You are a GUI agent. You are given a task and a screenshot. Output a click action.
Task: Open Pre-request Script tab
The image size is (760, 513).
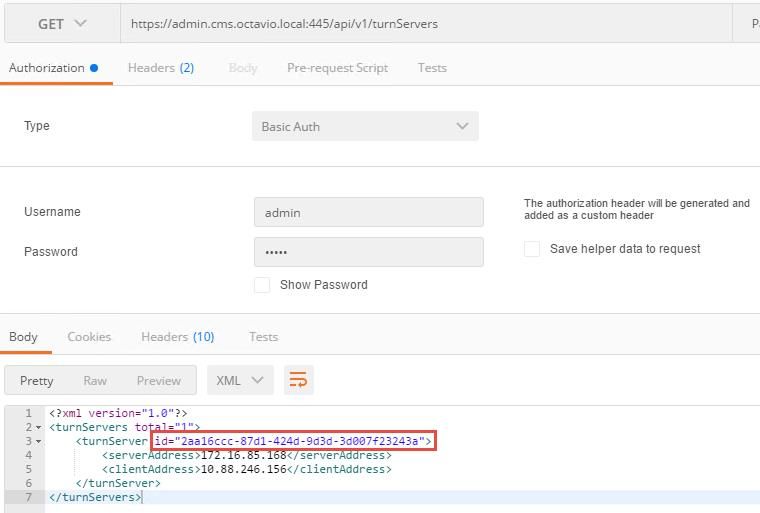tap(337, 68)
